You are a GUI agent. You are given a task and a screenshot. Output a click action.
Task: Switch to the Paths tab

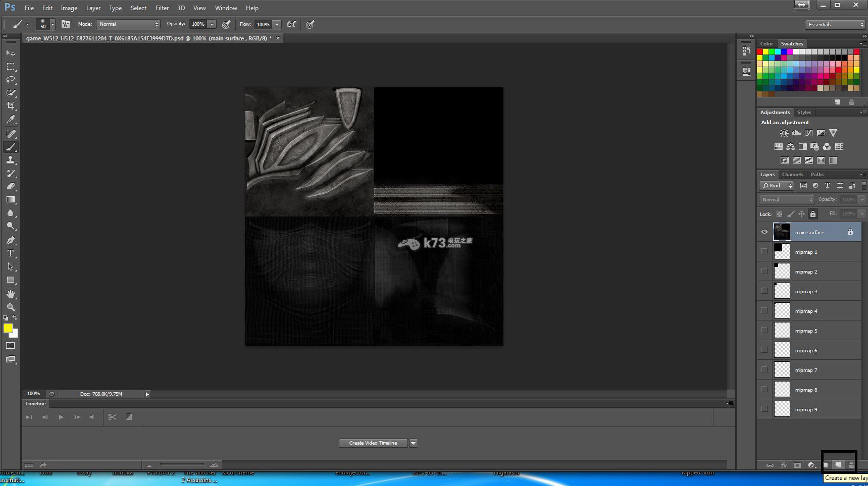point(817,175)
